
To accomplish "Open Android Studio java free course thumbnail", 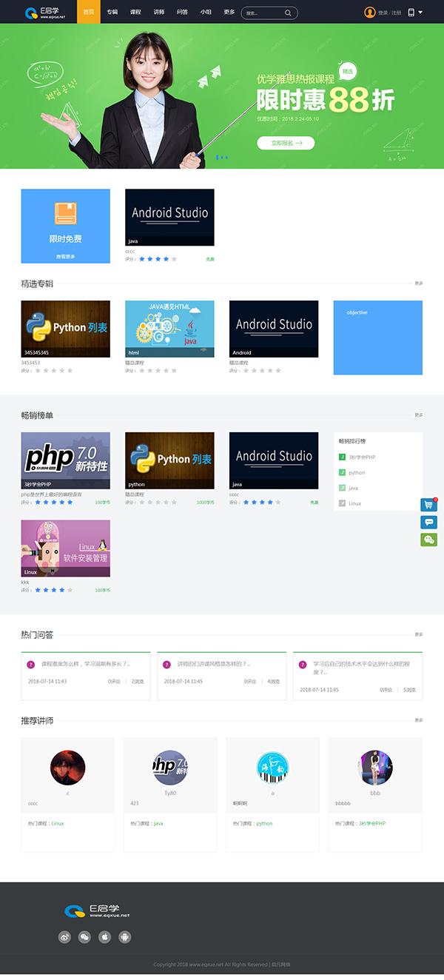I will tap(169, 217).
